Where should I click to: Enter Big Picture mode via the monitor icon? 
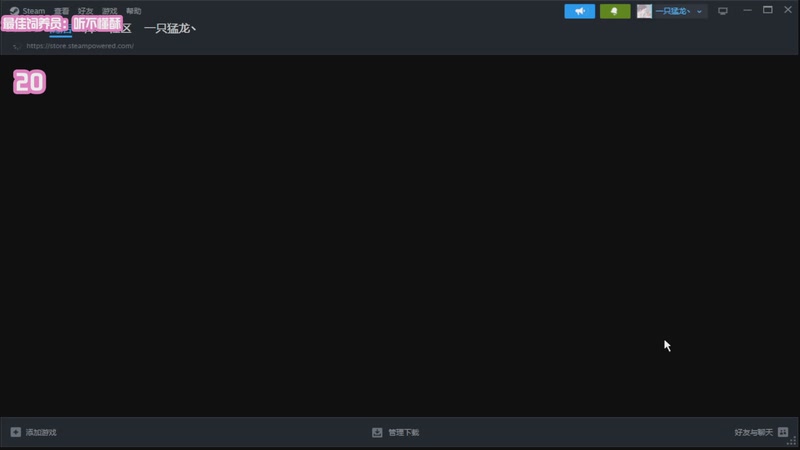(723, 11)
